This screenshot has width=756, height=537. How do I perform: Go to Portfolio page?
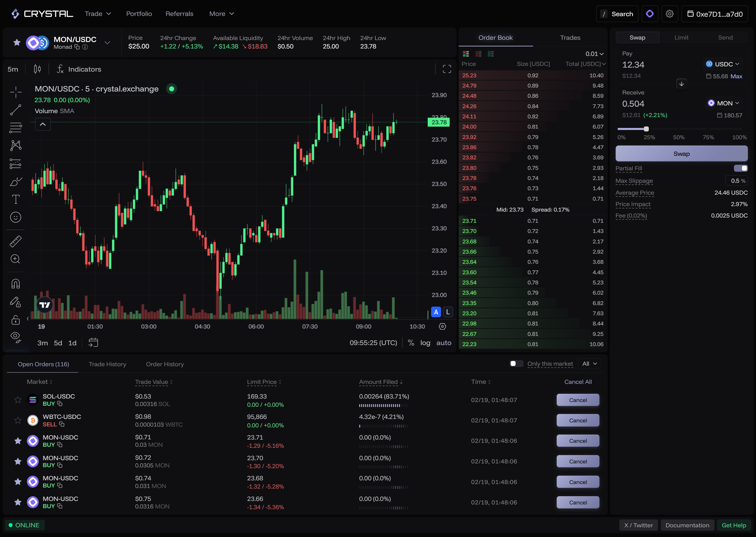click(x=139, y=14)
